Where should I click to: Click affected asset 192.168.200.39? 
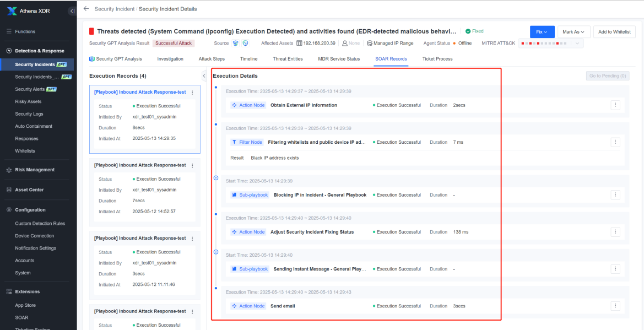pyautogui.click(x=319, y=43)
